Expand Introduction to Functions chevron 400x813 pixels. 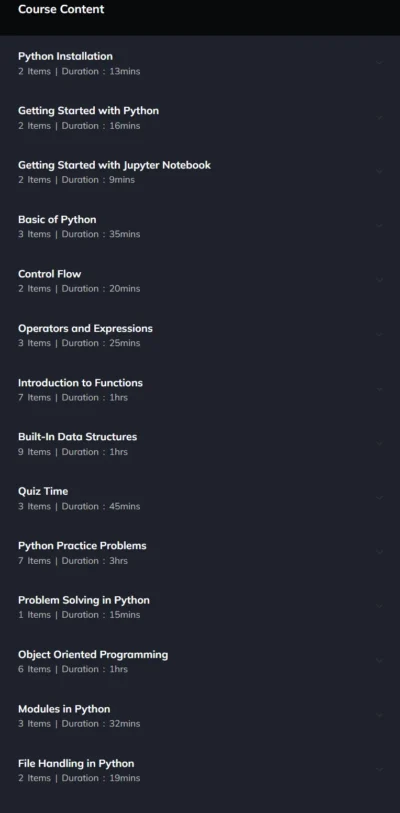click(x=379, y=389)
